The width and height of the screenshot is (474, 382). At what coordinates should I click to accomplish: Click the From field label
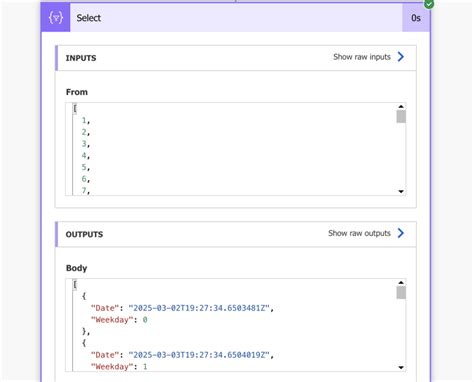coord(77,92)
